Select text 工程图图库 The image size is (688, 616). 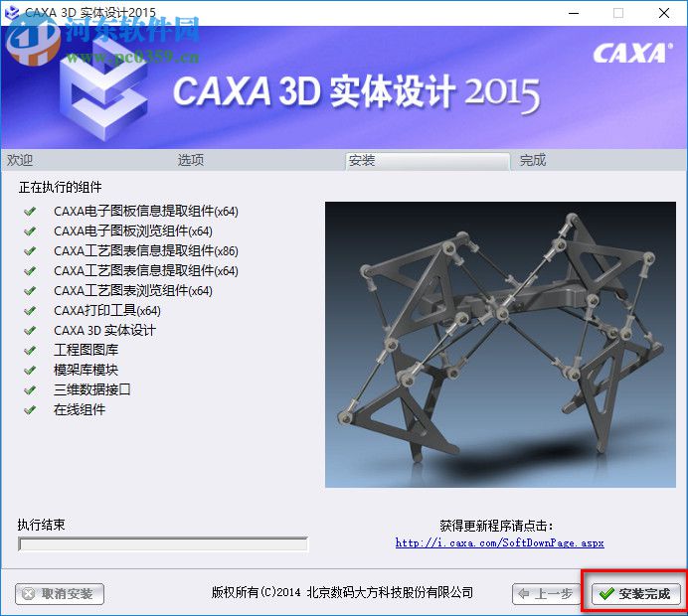[x=86, y=350]
